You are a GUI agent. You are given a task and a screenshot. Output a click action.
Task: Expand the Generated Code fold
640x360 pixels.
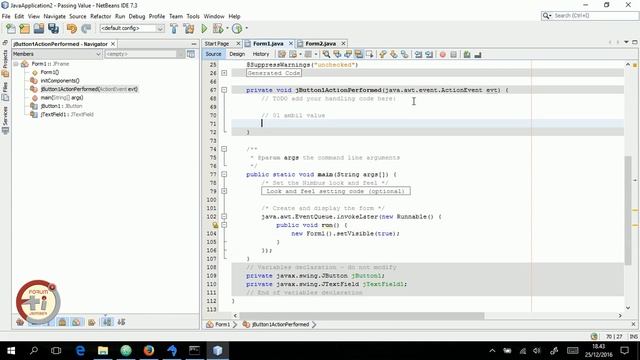click(224, 73)
